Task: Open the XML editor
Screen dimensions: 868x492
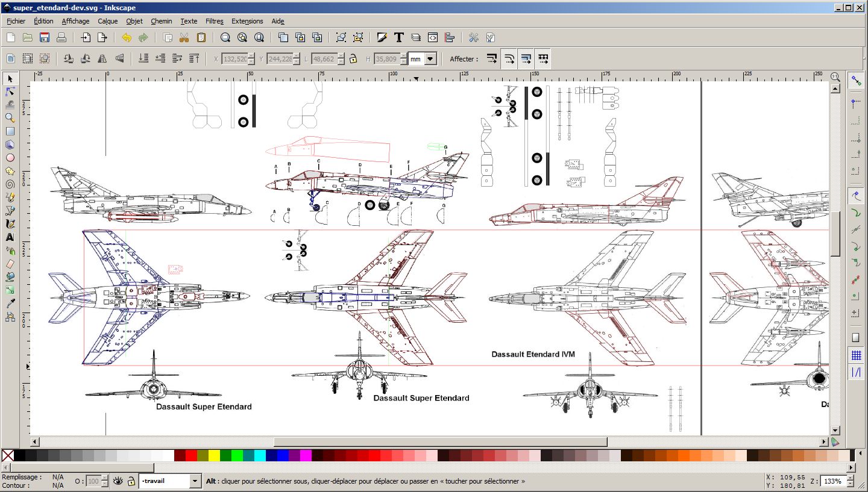Action: click(x=433, y=37)
